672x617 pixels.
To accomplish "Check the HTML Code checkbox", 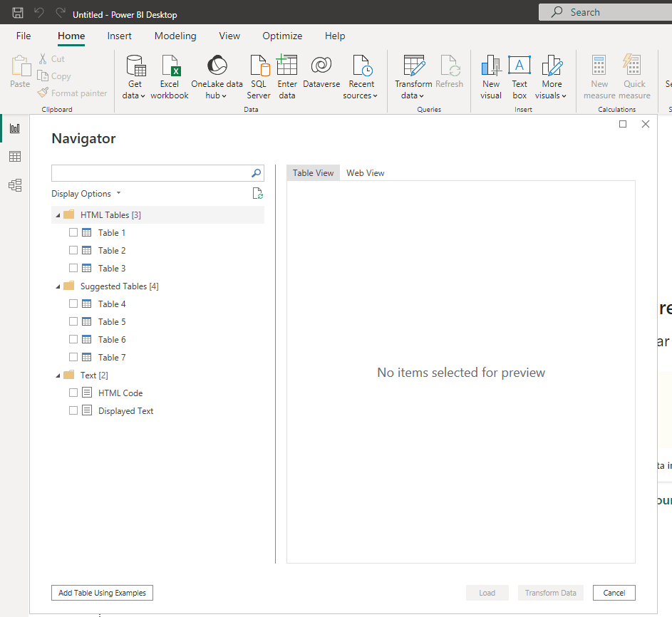I will pos(73,393).
